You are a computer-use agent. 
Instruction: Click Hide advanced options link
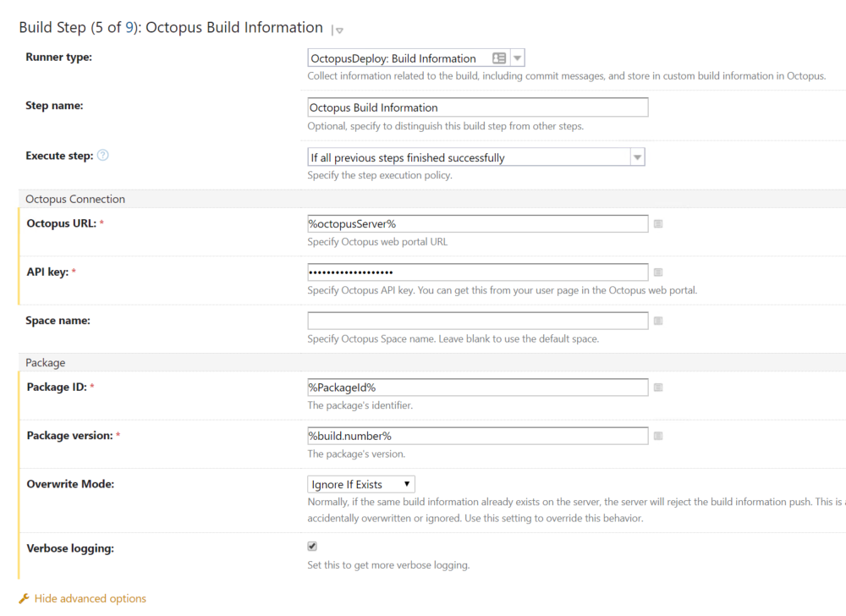coord(91,599)
